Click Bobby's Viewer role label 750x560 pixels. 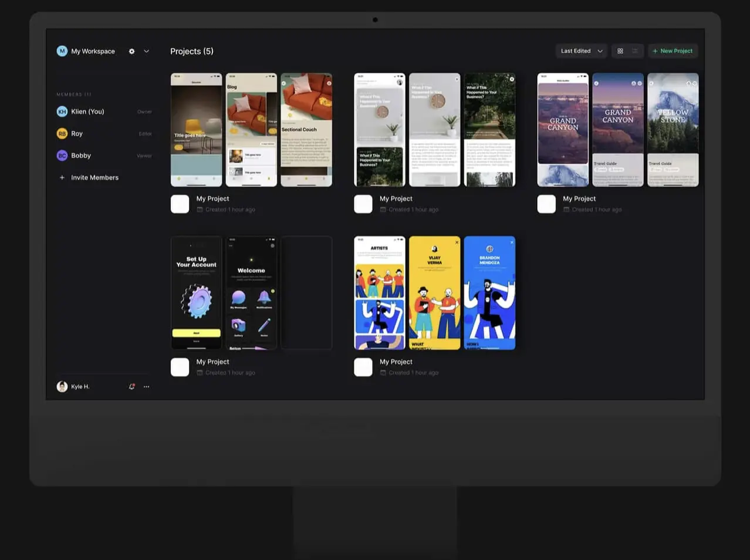click(x=144, y=156)
